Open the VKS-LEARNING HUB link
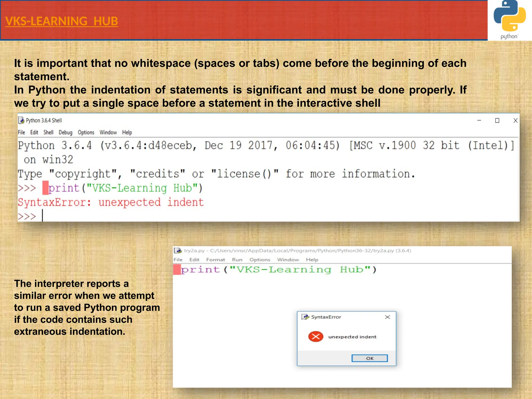 point(62,21)
